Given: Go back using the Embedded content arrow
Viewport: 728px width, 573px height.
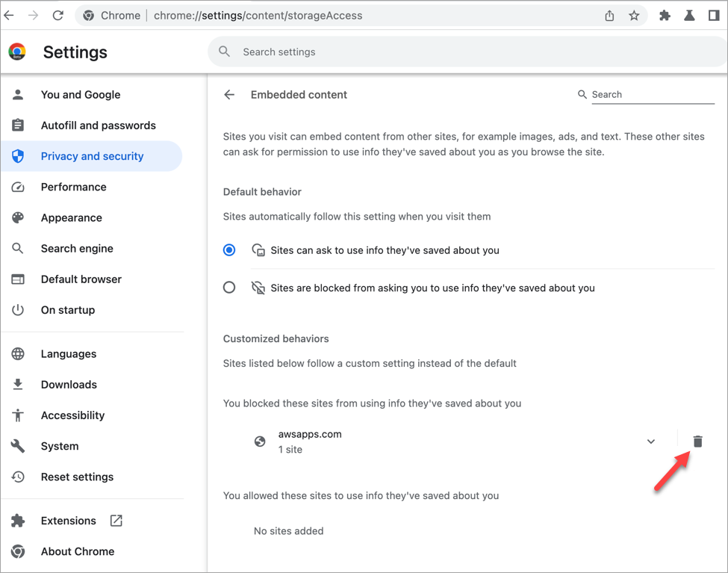Looking at the screenshot, I should pyautogui.click(x=229, y=95).
